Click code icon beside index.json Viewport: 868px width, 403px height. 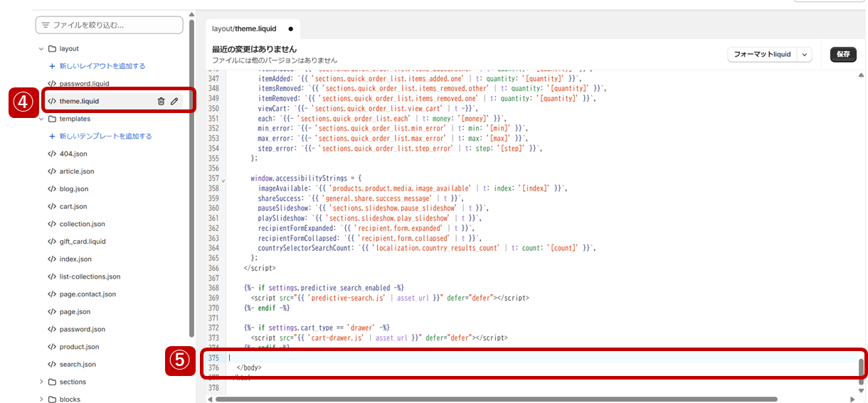(52, 259)
